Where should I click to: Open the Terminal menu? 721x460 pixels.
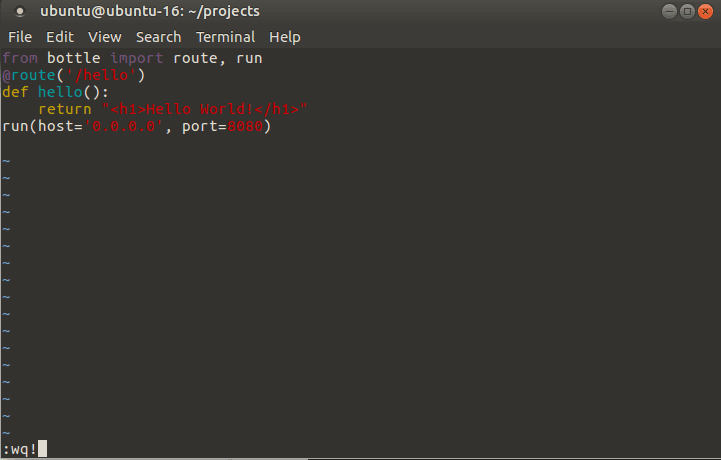pos(225,37)
